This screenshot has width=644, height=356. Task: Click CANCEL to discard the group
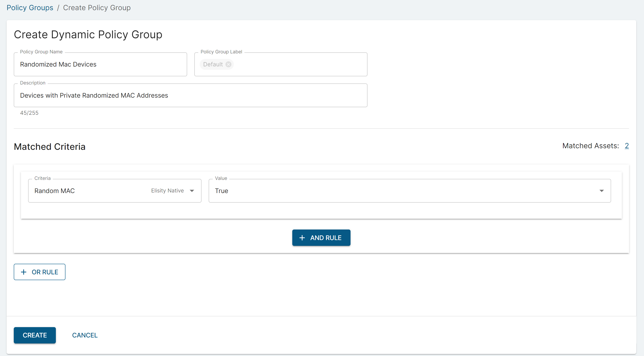coord(85,335)
